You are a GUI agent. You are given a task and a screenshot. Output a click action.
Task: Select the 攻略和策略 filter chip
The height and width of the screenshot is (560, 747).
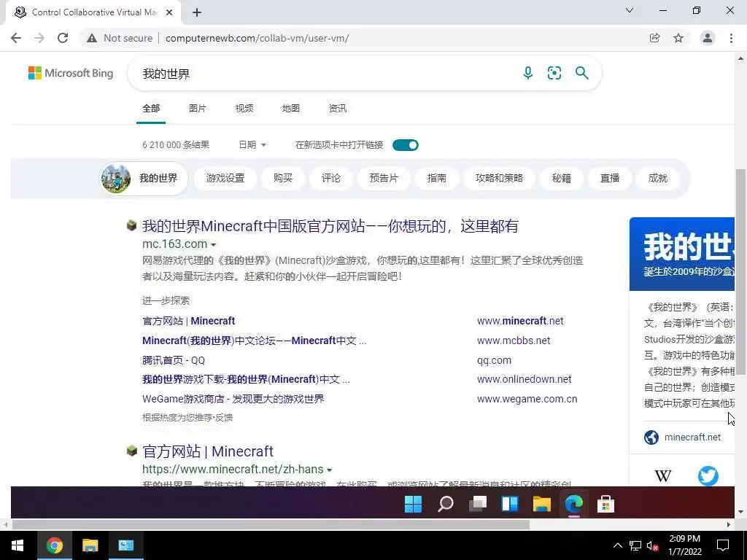[x=499, y=178]
